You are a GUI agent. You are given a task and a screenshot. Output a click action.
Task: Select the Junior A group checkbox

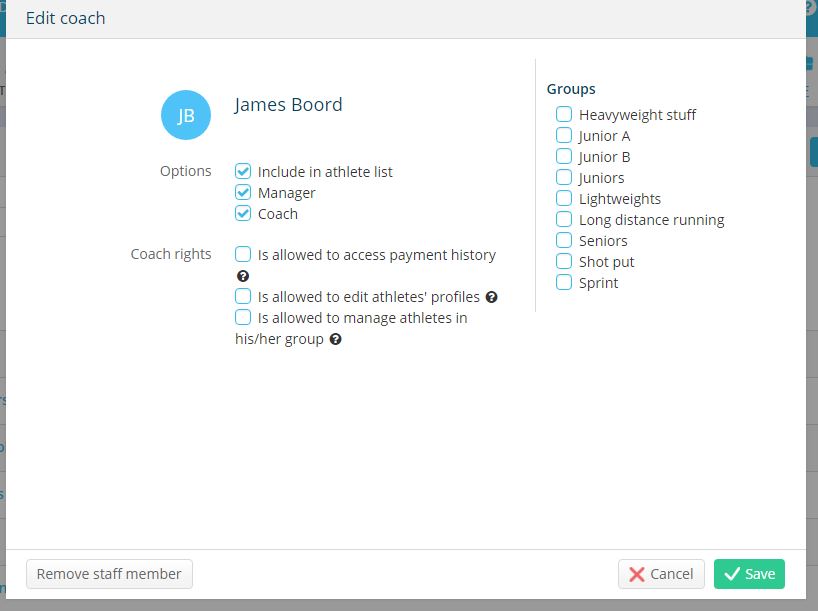tap(564, 135)
